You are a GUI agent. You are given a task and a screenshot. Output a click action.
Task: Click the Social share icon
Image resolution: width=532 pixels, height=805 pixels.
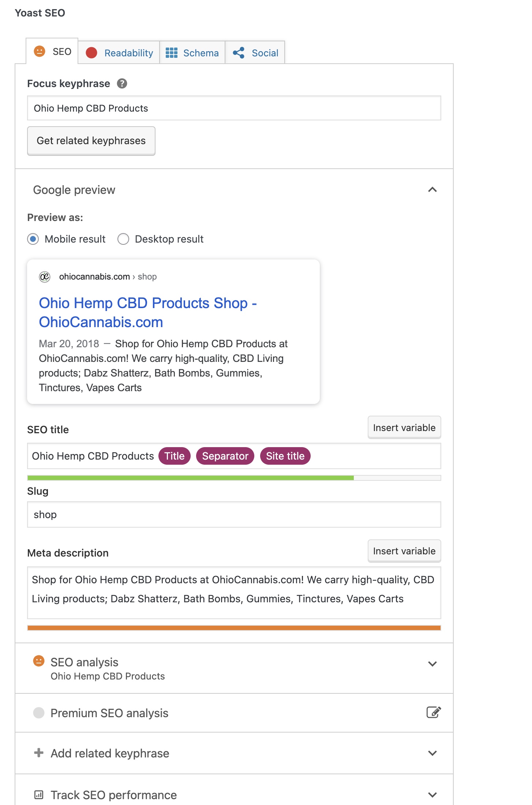(239, 53)
